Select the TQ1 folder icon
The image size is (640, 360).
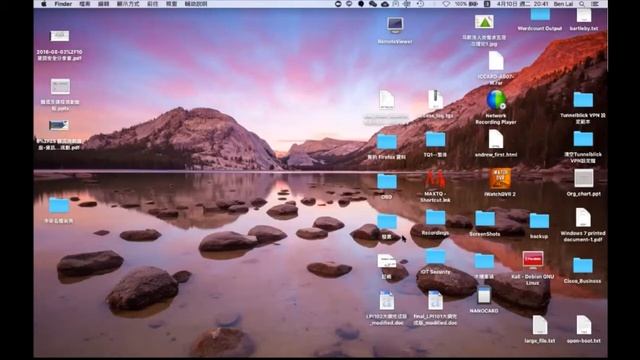435,140
